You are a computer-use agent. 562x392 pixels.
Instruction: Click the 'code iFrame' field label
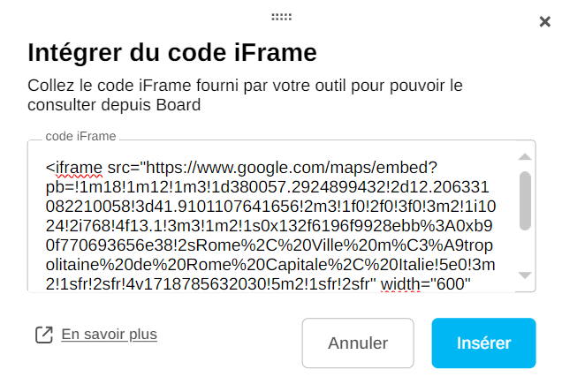click(80, 137)
